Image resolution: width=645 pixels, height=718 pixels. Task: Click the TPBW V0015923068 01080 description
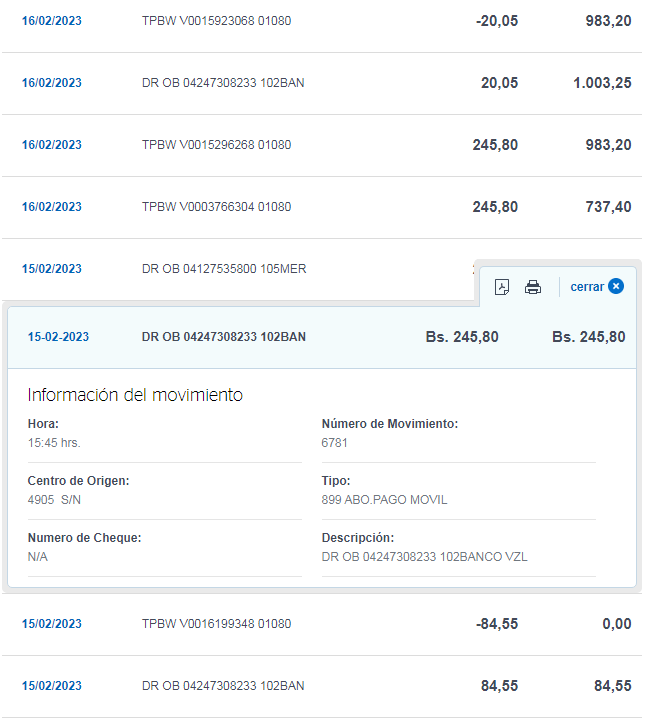(x=217, y=21)
